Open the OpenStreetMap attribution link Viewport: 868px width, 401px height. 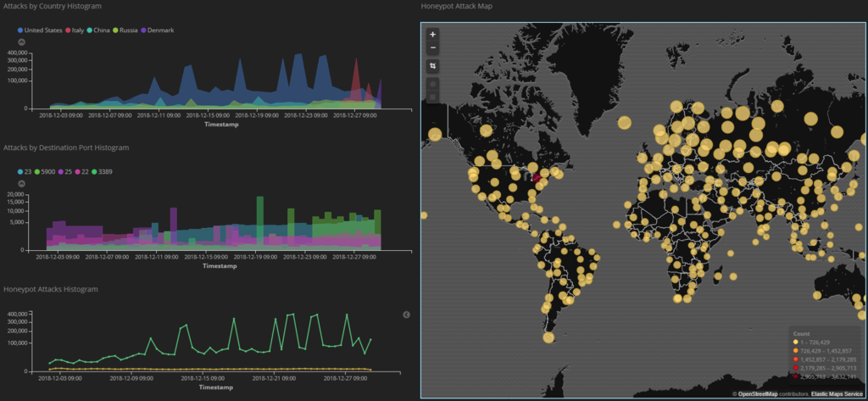tap(757, 394)
